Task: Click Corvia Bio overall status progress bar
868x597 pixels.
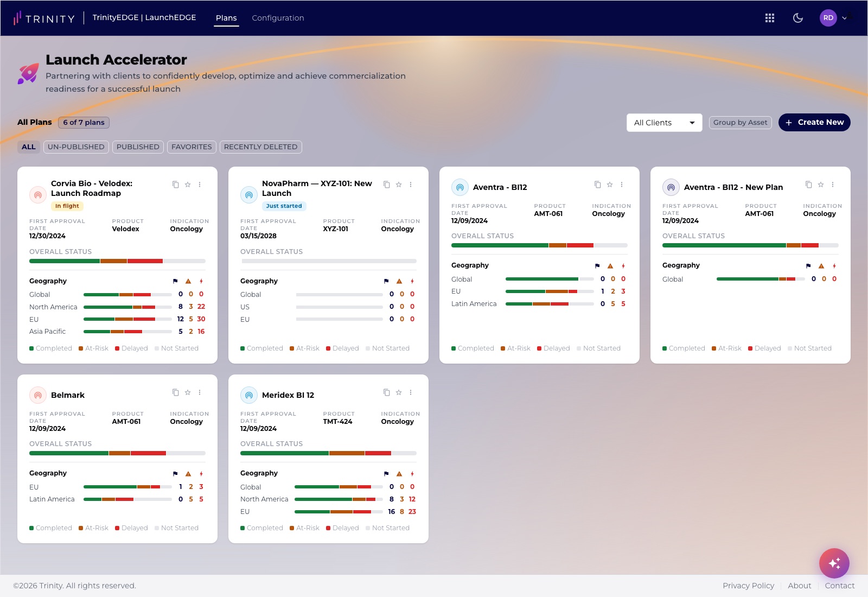Action: coord(117,261)
